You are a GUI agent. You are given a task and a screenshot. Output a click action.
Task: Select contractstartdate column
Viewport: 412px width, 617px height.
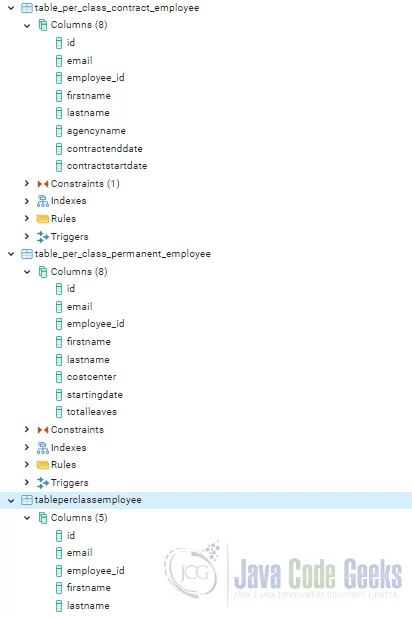[x=107, y=166]
